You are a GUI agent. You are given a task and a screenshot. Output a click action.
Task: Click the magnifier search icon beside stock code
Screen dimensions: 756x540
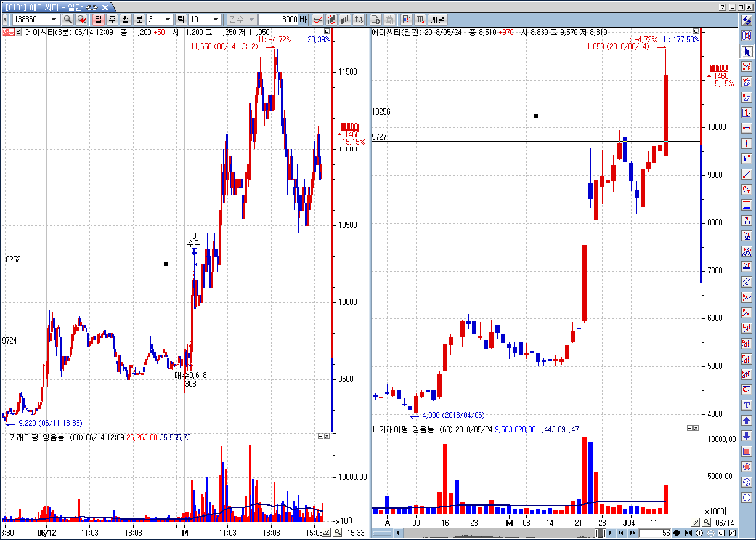click(x=68, y=20)
